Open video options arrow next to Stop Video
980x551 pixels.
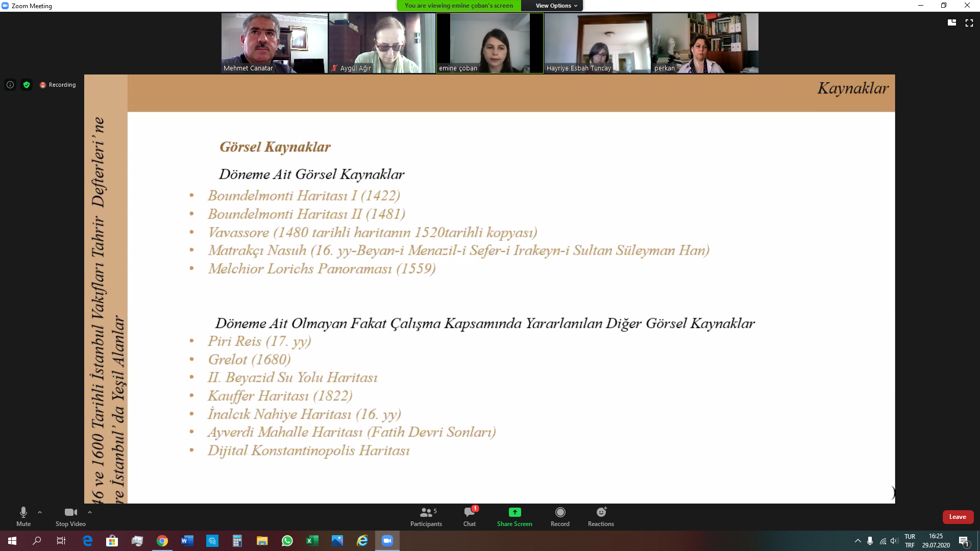coord(90,512)
